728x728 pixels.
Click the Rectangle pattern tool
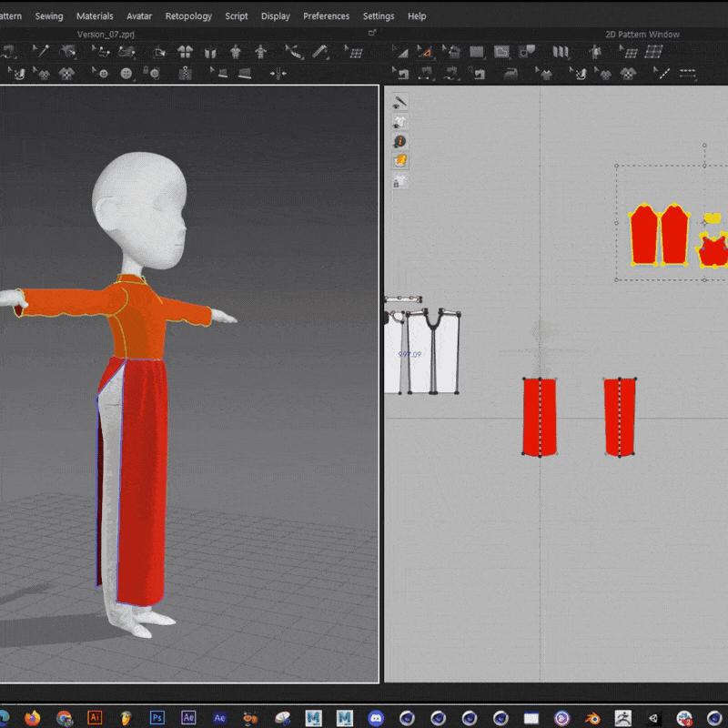pyautogui.click(x=476, y=52)
